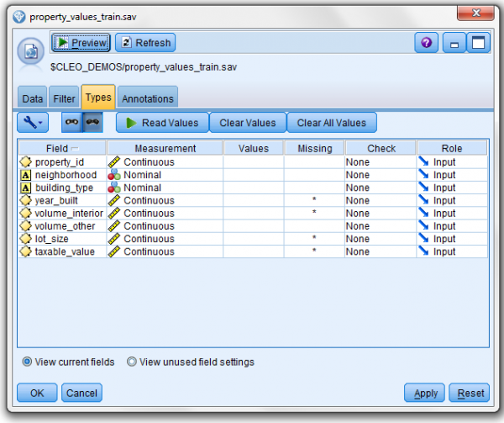Click the taxable_value storage type icon
Viewport: 504px width, 423px height.
(x=25, y=251)
